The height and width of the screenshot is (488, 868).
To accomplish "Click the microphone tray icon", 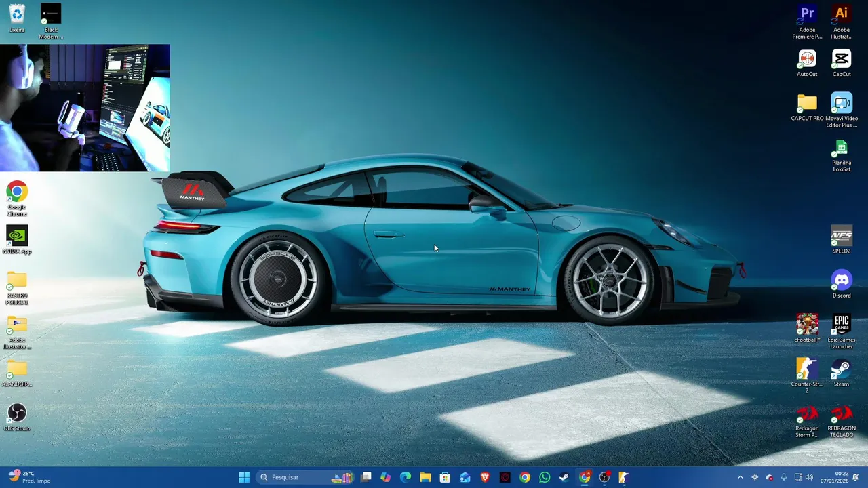I will click(x=784, y=477).
